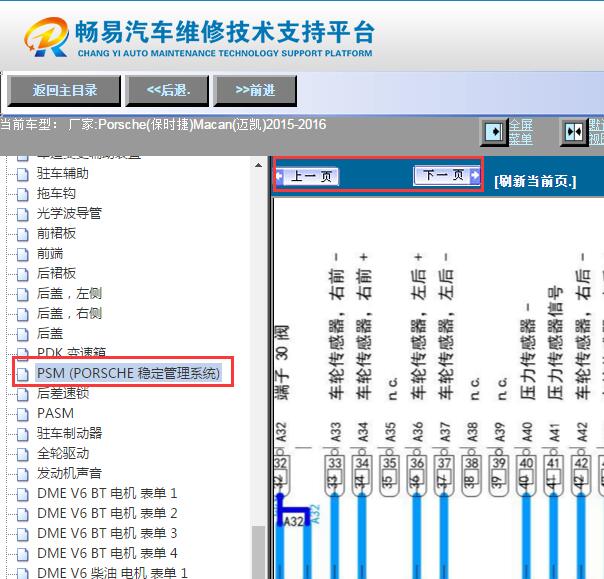Click connector pin 36 in the diagram

click(x=417, y=476)
